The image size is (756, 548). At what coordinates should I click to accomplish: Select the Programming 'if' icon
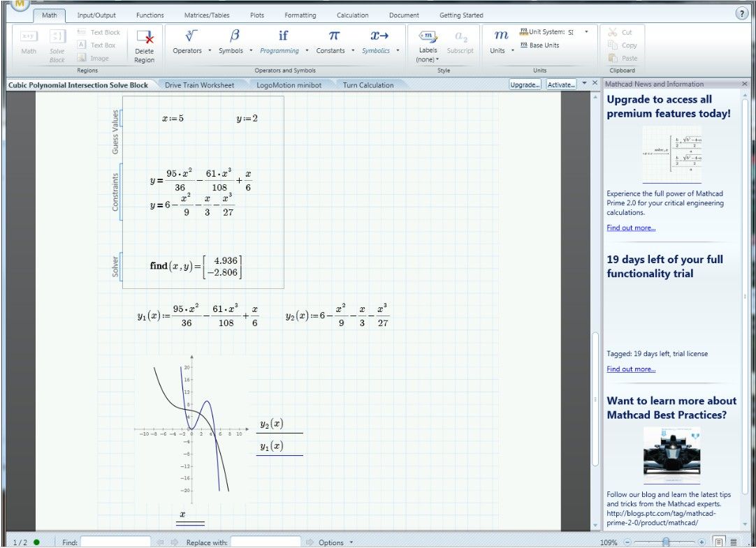coord(283,36)
